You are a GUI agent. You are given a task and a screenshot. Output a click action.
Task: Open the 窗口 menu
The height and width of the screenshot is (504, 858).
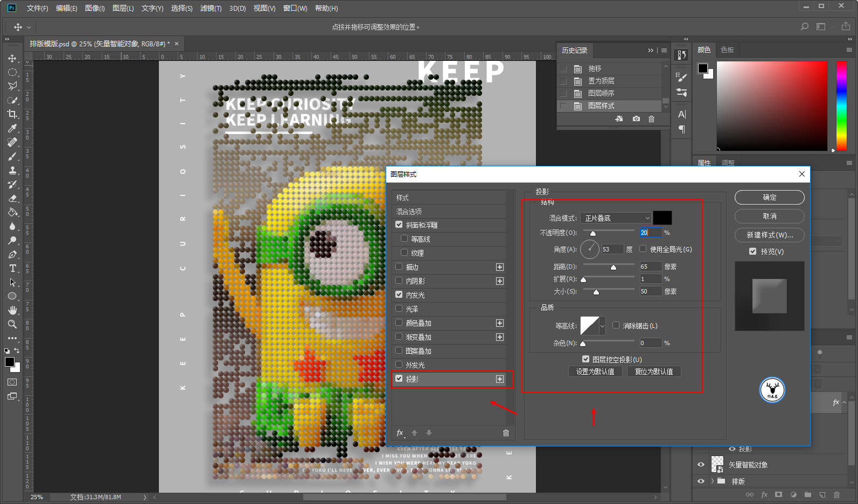tap(295, 8)
